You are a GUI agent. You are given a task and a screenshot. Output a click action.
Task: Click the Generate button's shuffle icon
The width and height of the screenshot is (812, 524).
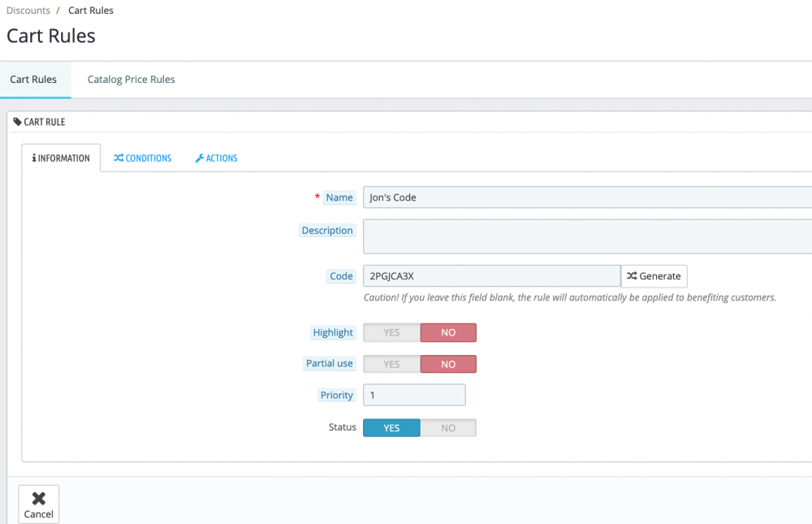pyautogui.click(x=632, y=276)
